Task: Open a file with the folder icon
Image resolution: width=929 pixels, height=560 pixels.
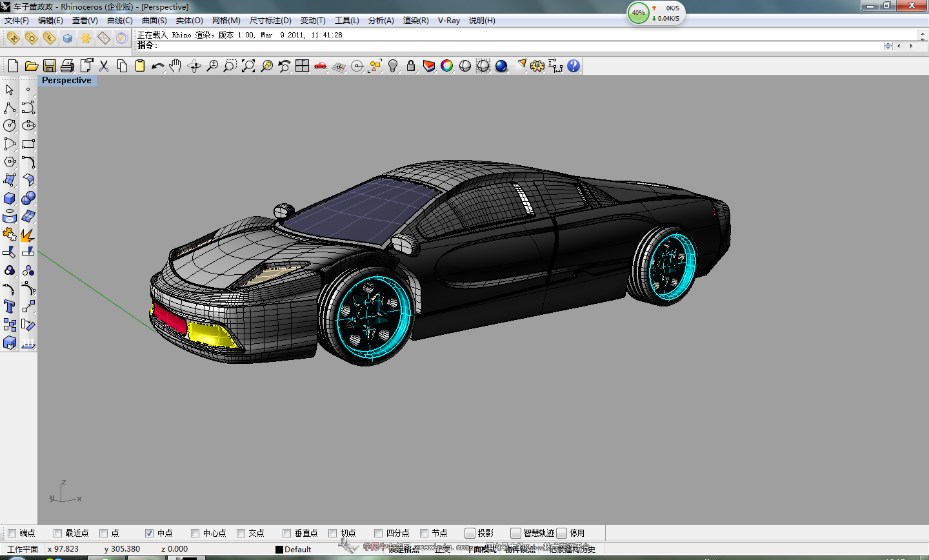Action: tap(31, 66)
